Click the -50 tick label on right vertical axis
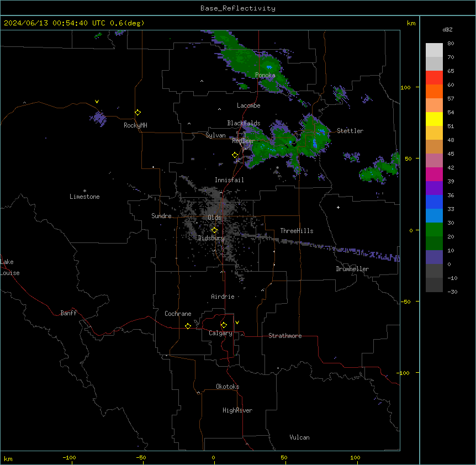 point(405,302)
